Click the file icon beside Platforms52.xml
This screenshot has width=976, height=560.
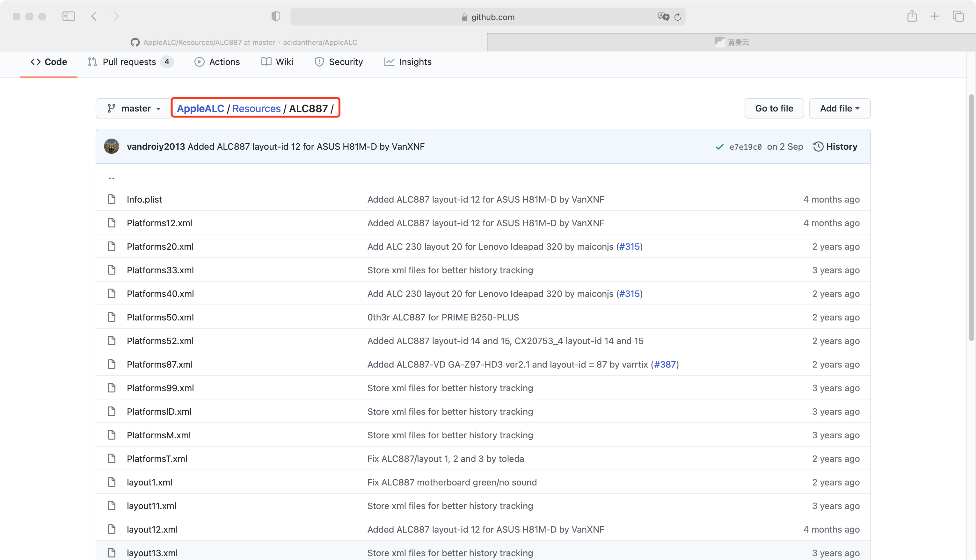coord(112,341)
